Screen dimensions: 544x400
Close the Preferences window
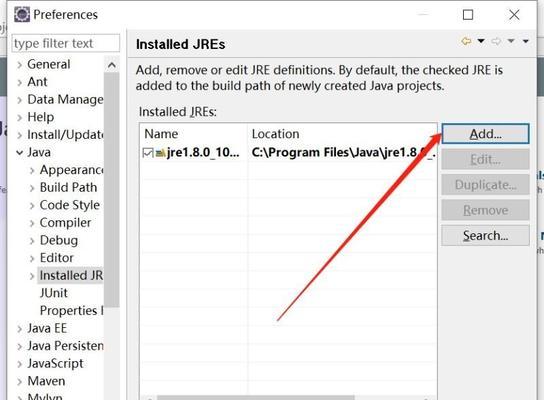pyautogui.click(x=514, y=15)
